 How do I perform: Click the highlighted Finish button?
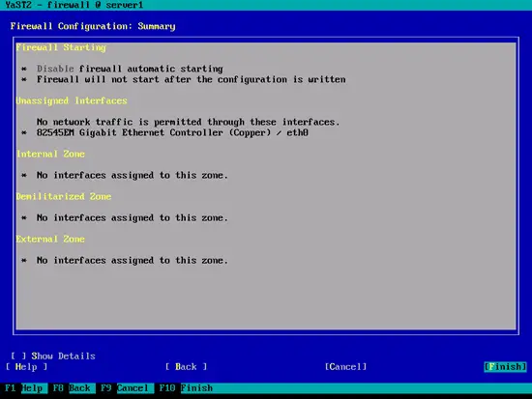pyautogui.click(x=505, y=367)
